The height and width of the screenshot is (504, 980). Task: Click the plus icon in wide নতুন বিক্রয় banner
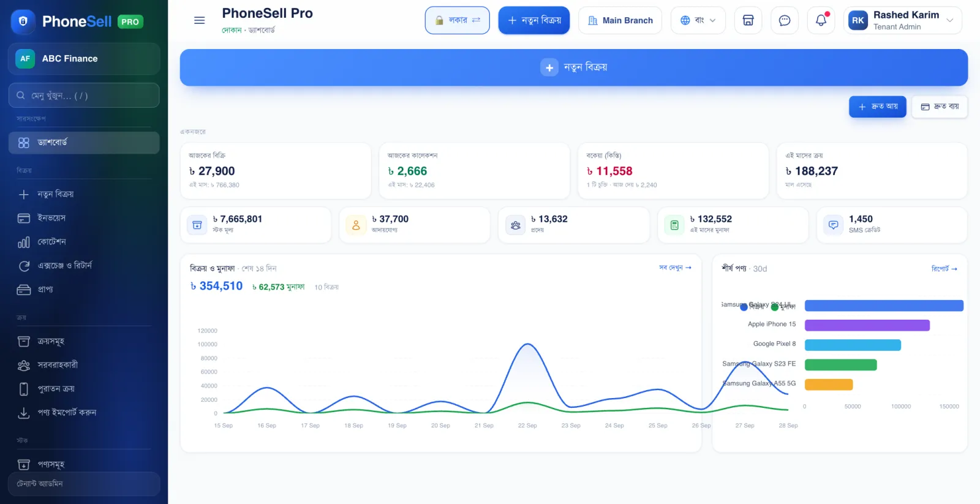tap(549, 67)
